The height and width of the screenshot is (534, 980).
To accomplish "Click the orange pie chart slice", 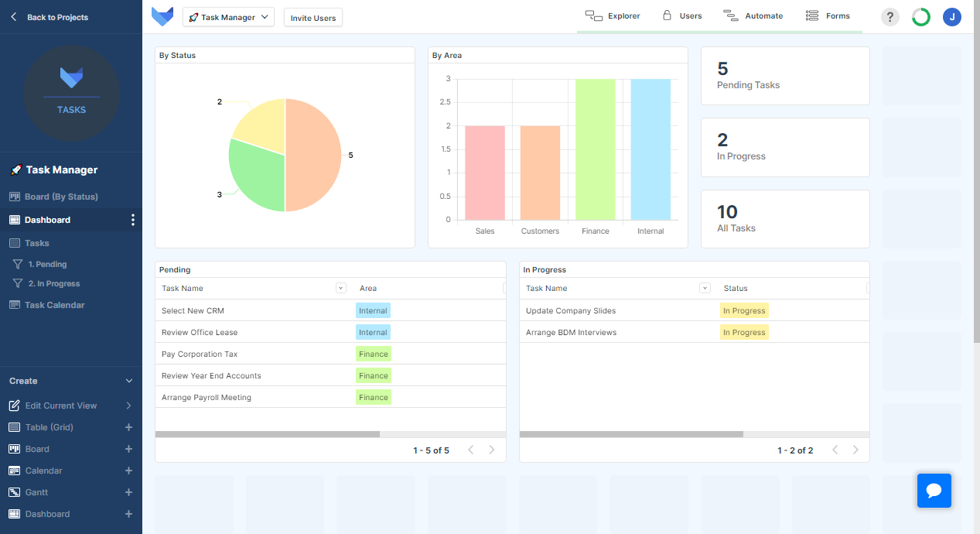I will pyautogui.click(x=313, y=155).
